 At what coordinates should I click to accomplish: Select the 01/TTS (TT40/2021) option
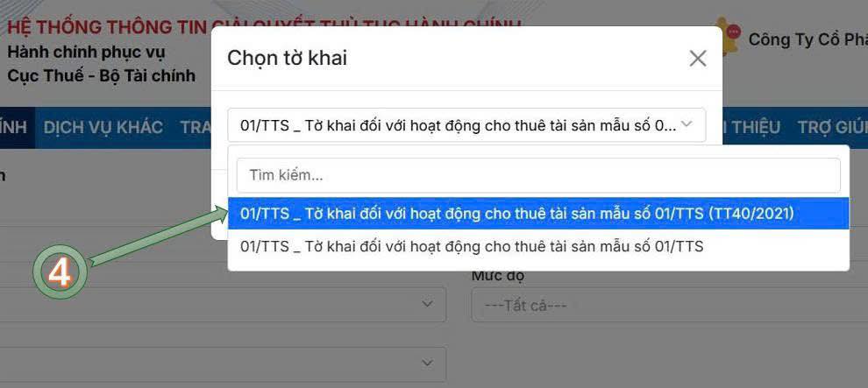pyautogui.click(x=538, y=213)
